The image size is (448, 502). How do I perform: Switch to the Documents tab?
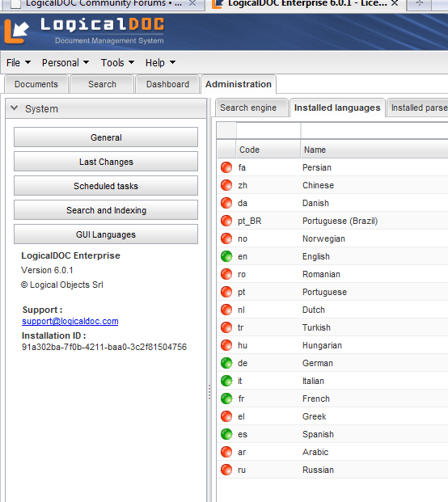[x=36, y=84]
